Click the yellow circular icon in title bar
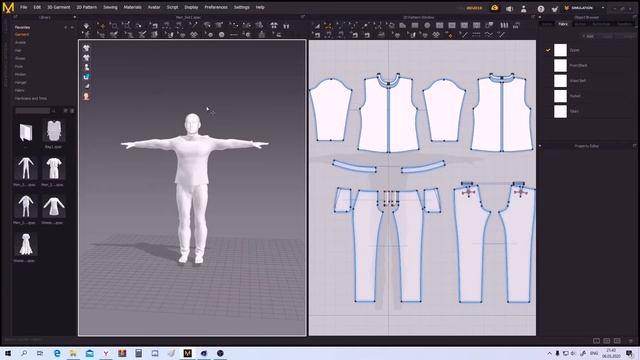Image resolution: width=640 pixels, height=360 pixels. point(494,8)
